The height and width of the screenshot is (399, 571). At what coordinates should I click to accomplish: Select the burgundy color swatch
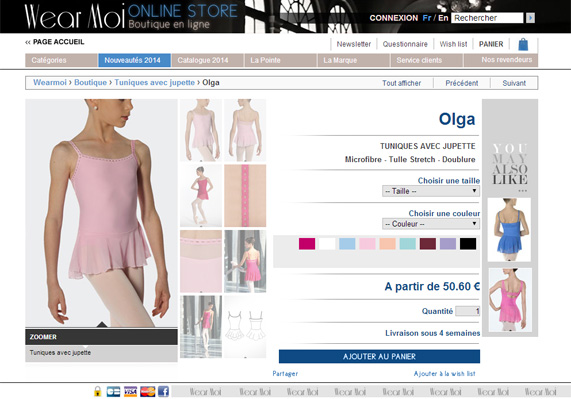[x=428, y=244]
